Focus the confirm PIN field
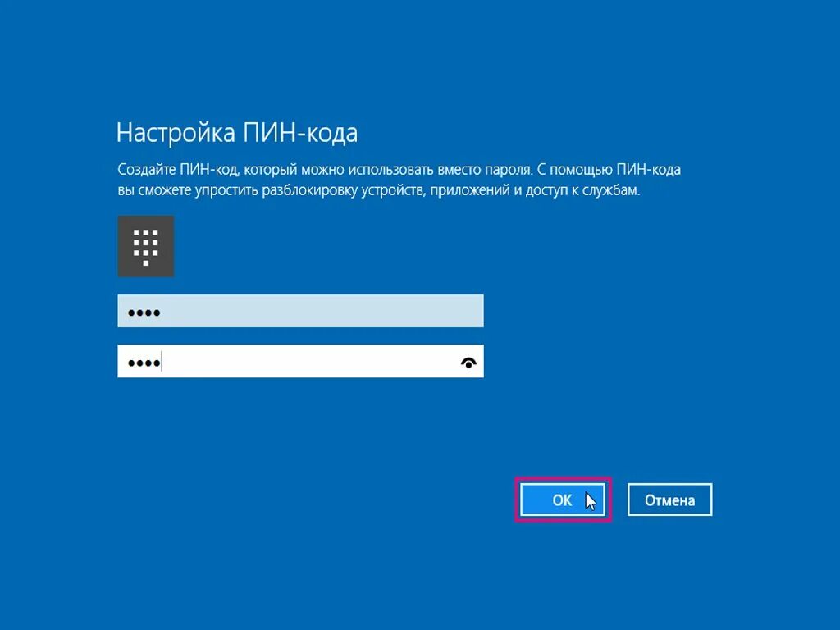840x630 pixels. coord(300,361)
